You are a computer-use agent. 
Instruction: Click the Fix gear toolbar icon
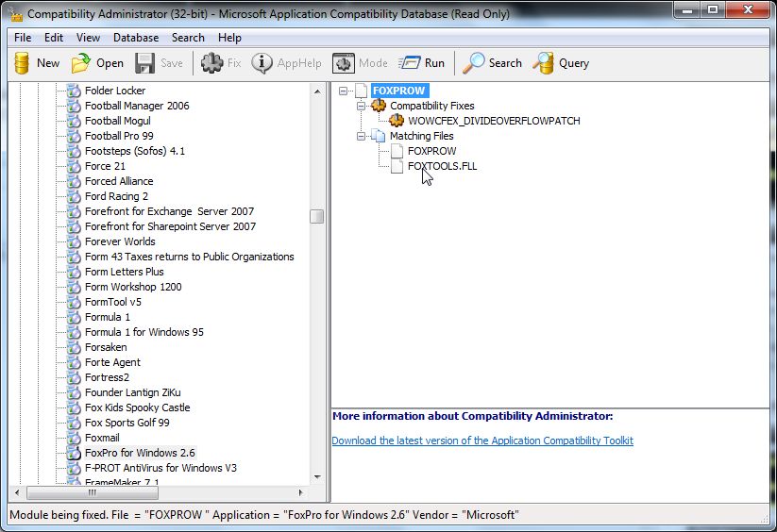click(x=211, y=63)
